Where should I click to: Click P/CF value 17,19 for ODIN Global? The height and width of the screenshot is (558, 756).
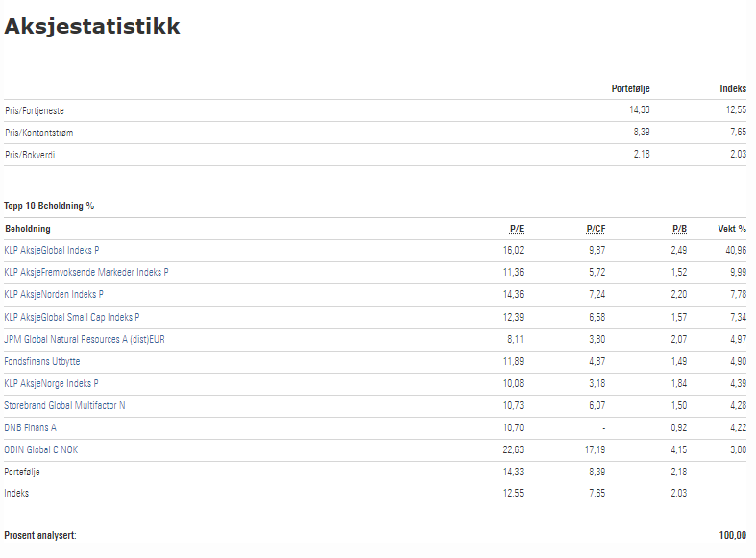point(595,450)
